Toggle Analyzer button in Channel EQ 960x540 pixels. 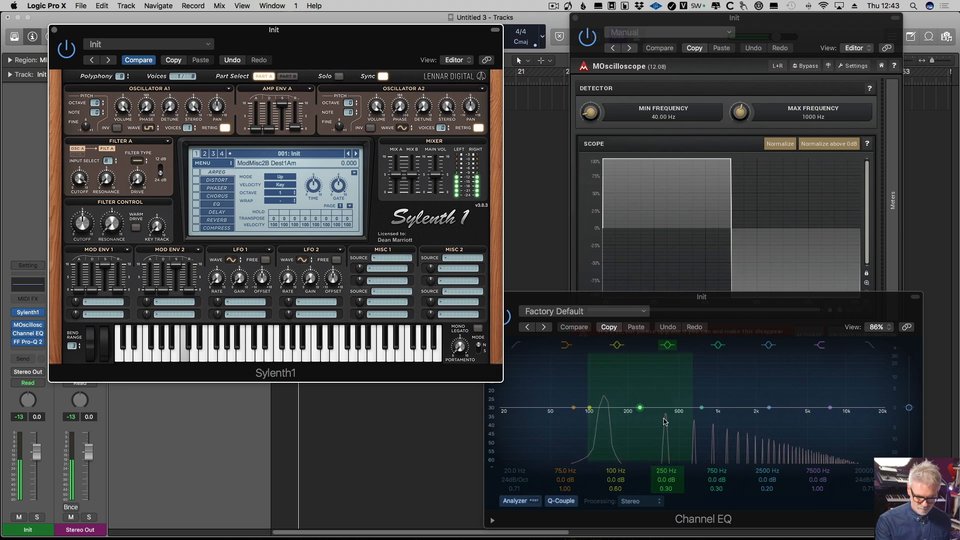click(520, 501)
